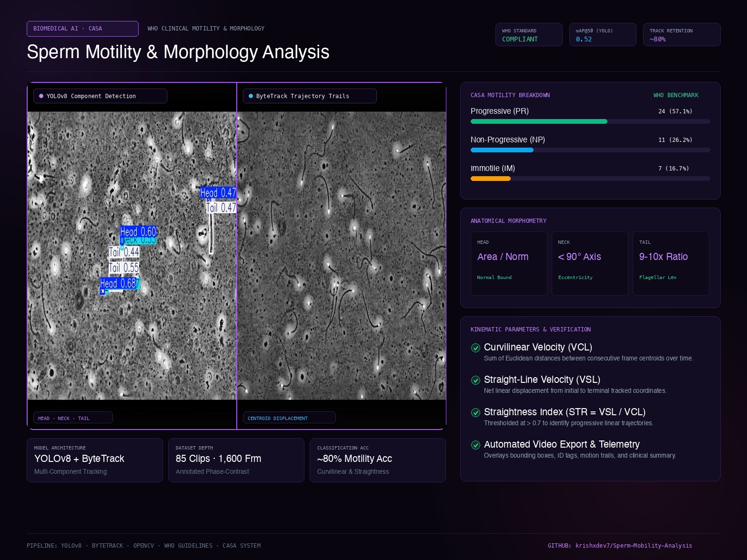Click the "Head 0.47" detection label
This screenshot has width=747, height=560.
coord(218,192)
